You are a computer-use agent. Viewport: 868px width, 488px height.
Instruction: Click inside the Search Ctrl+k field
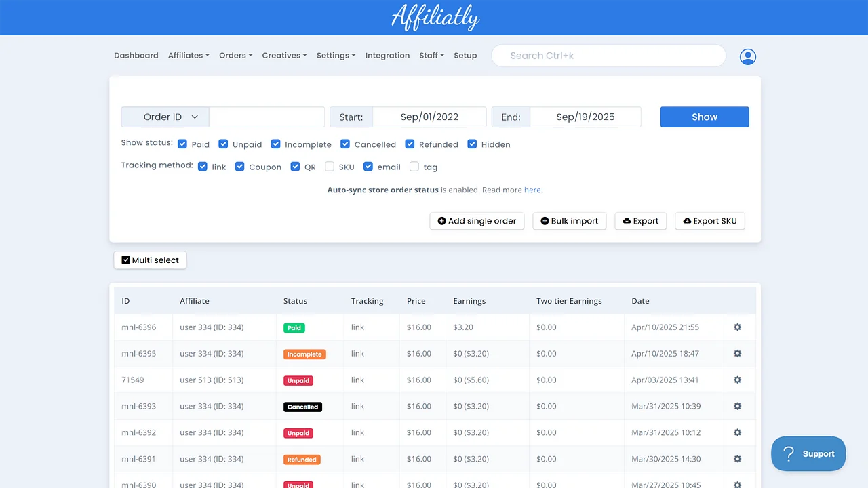(x=608, y=56)
